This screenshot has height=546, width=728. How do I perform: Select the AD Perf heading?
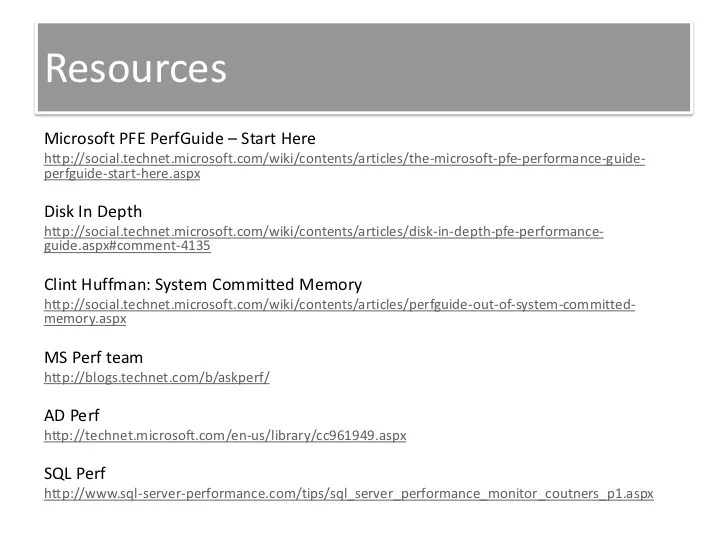click(72, 416)
